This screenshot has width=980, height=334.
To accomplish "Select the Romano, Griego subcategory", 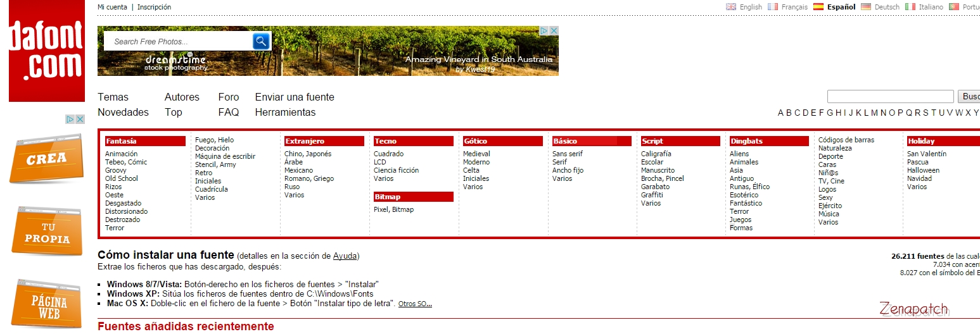I will 309,178.
